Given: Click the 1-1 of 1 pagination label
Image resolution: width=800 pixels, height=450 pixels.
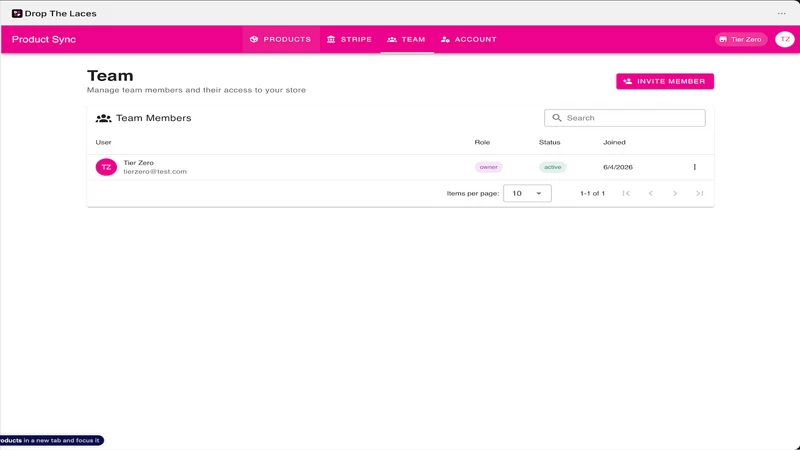Looking at the screenshot, I should (x=592, y=193).
